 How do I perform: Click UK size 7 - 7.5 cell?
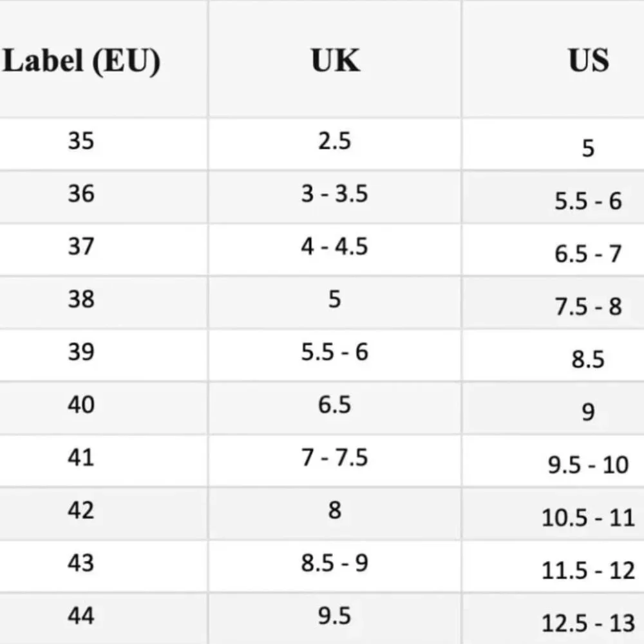[x=335, y=461]
